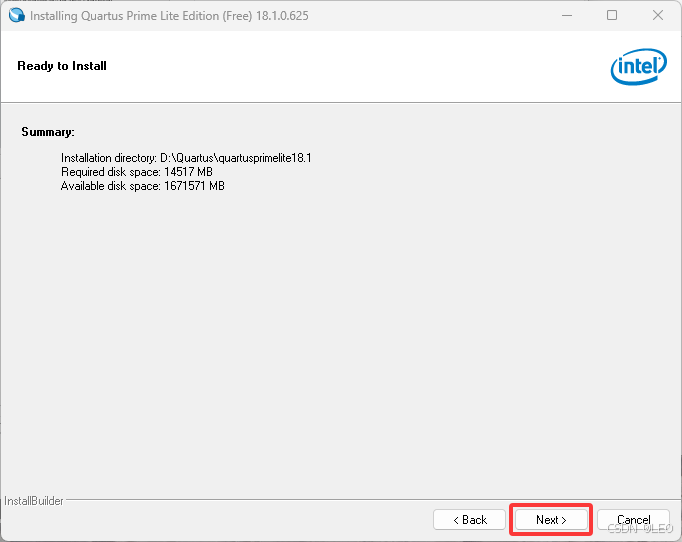This screenshot has width=682, height=542.
Task: Cancel the Quartus installation
Action: [633, 519]
